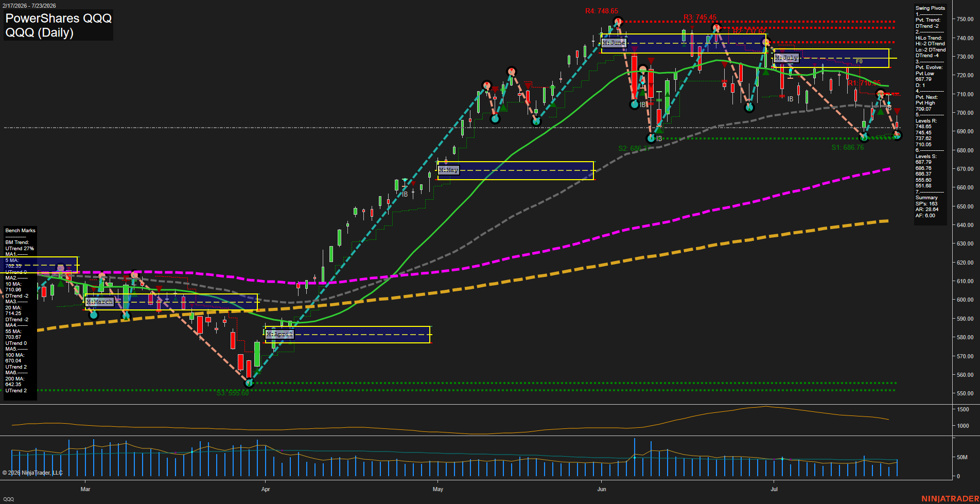Click the Pvt. Trend: line in Swing Pivots
This screenshot has width=980, height=504.
tap(928, 20)
